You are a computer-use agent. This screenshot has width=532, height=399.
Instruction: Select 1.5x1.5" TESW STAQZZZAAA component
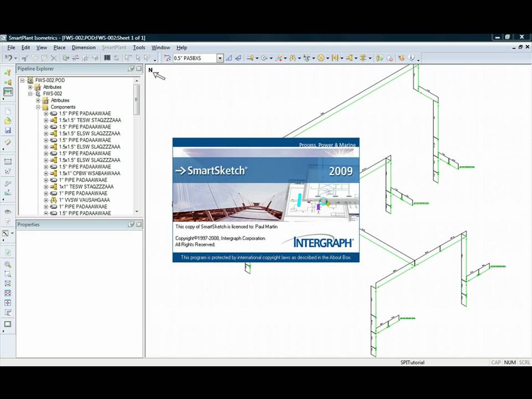pos(90,120)
